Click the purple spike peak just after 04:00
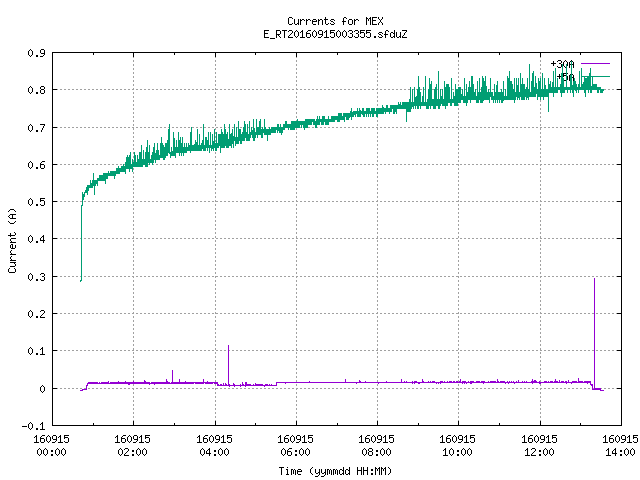 point(229,346)
